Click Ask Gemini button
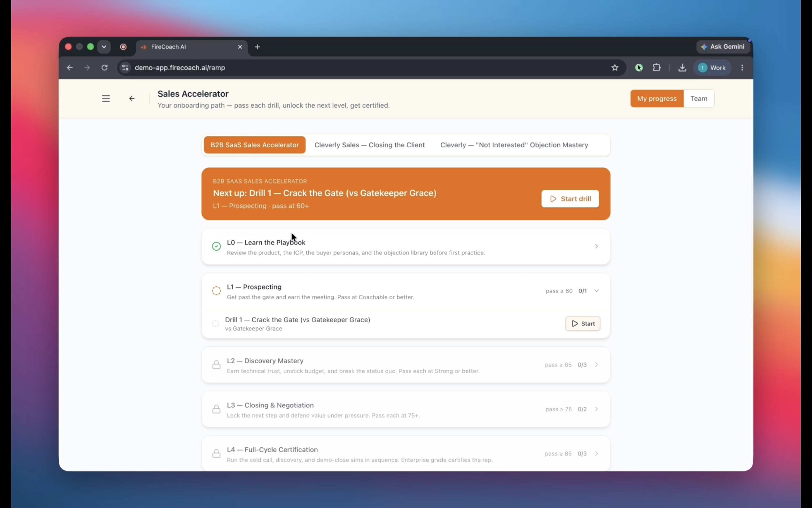 coord(723,47)
